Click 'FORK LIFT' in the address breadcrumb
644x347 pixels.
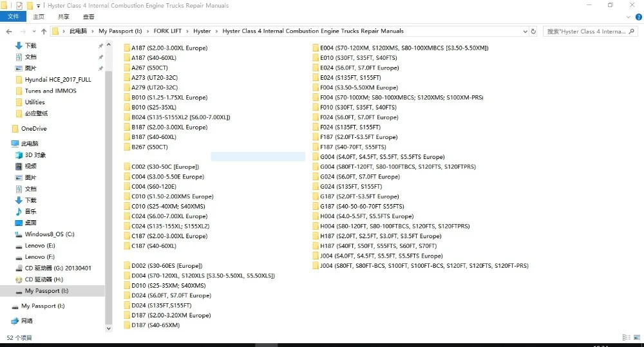[x=167, y=31]
